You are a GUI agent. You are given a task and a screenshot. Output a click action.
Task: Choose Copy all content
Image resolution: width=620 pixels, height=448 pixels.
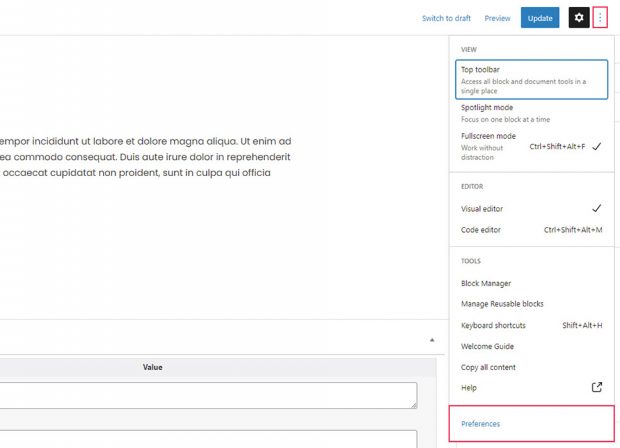[488, 367]
